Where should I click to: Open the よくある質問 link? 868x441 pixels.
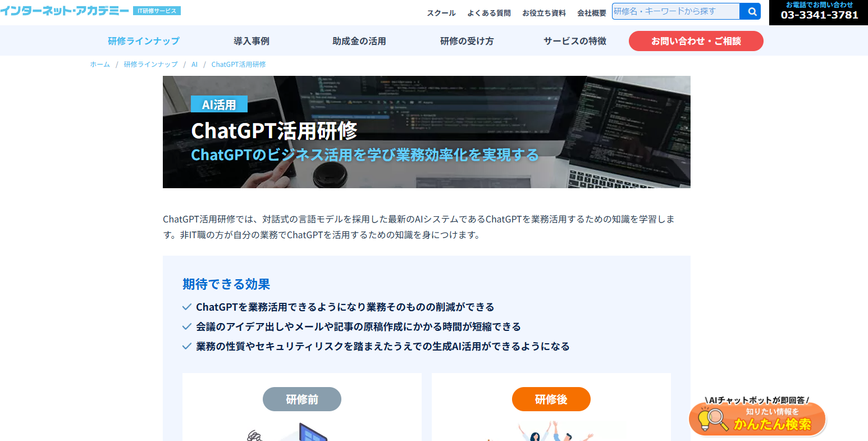click(x=489, y=13)
